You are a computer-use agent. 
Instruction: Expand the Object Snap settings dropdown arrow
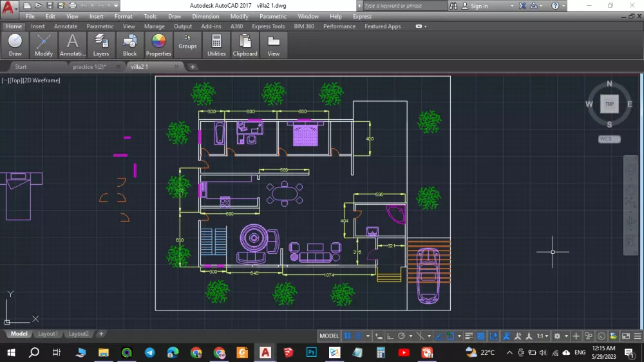[x=459, y=336]
